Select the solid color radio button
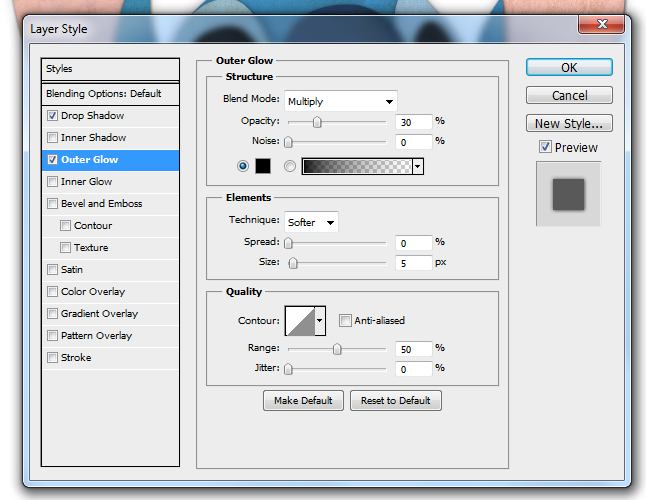 [243, 166]
